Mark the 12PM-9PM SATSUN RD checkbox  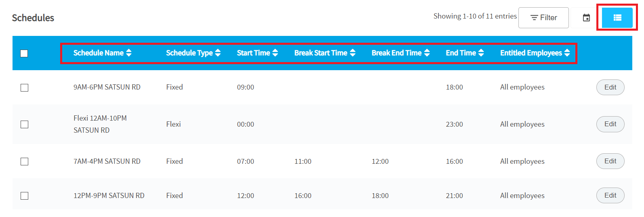24,196
